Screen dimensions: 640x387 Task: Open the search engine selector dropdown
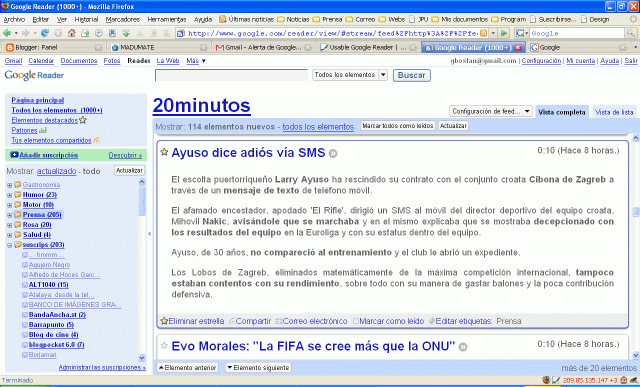pyautogui.click(x=522, y=33)
